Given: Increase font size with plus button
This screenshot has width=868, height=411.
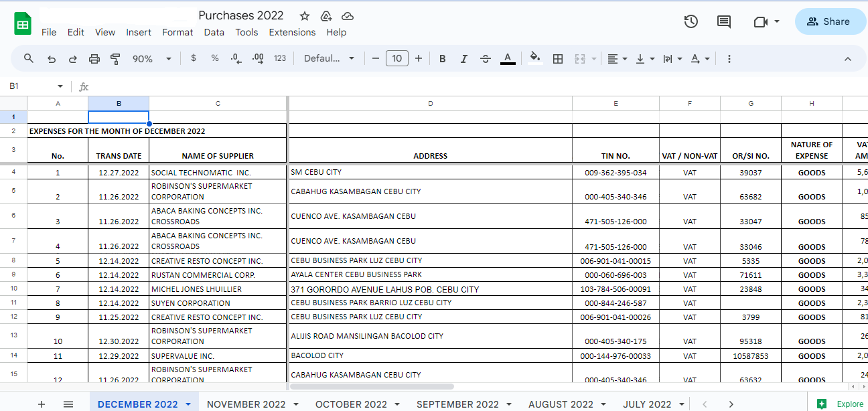Looking at the screenshot, I should [419, 58].
